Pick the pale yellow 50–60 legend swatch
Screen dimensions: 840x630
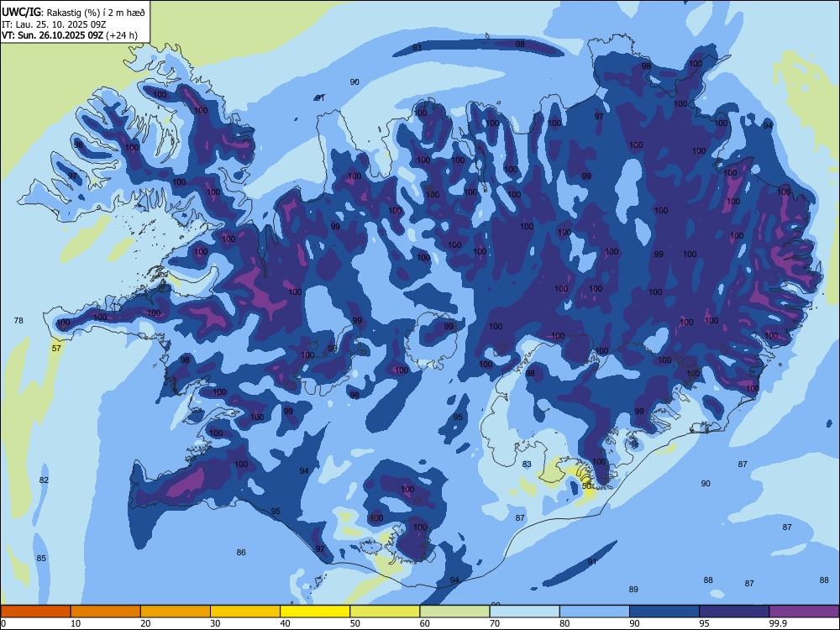click(385, 612)
